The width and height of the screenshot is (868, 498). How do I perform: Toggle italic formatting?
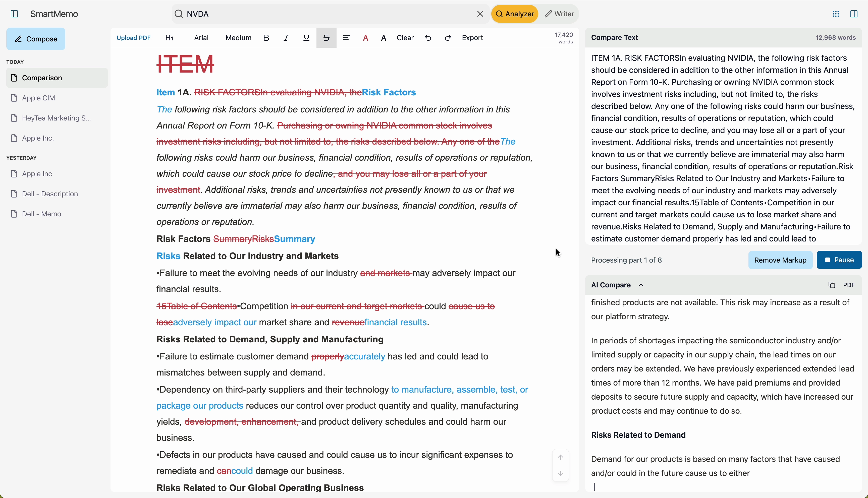click(x=286, y=38)
